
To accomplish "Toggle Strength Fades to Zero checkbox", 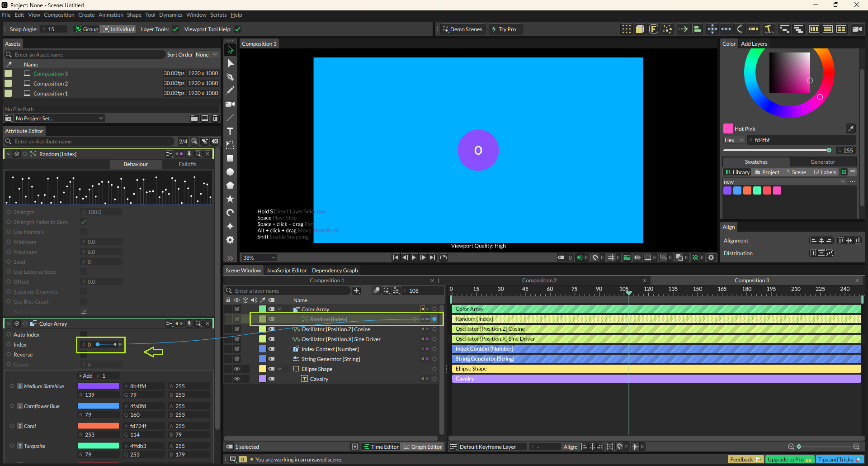I will pyautogui.click(x=84, y=222).
